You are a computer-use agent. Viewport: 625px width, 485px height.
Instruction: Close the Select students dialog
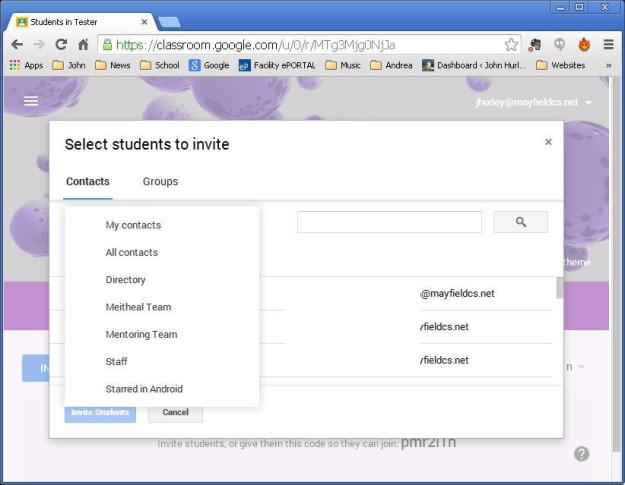pyautogui.click(x=548, y=142)
